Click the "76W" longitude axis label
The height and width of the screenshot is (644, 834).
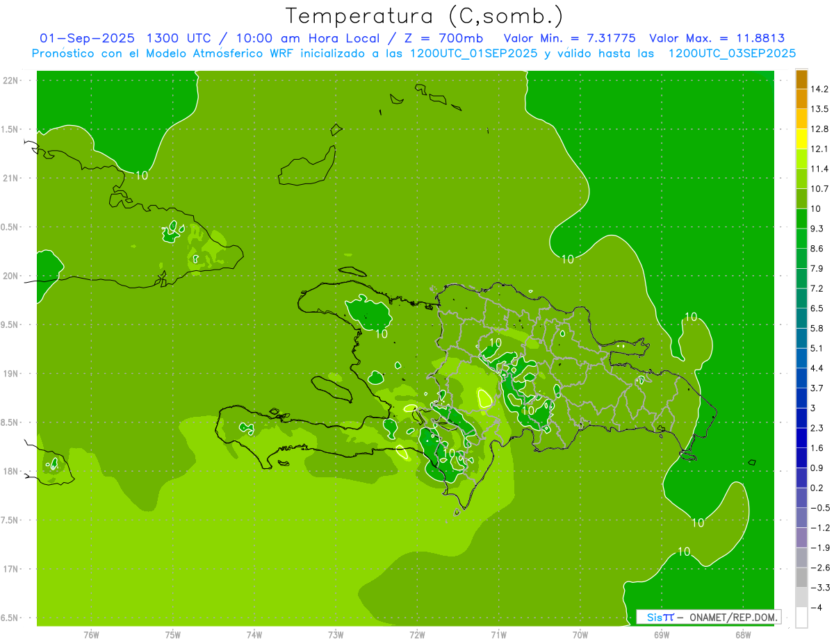click(91, 635)
